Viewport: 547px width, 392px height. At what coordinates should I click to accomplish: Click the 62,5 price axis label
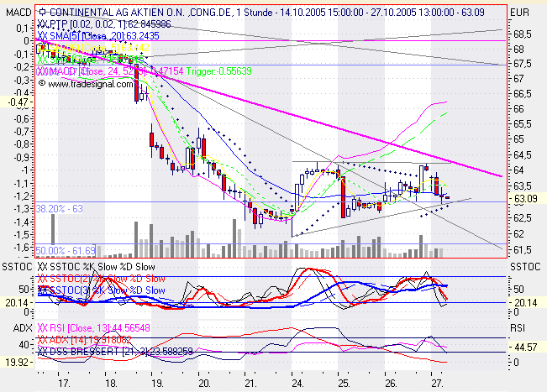click(523, 218)
